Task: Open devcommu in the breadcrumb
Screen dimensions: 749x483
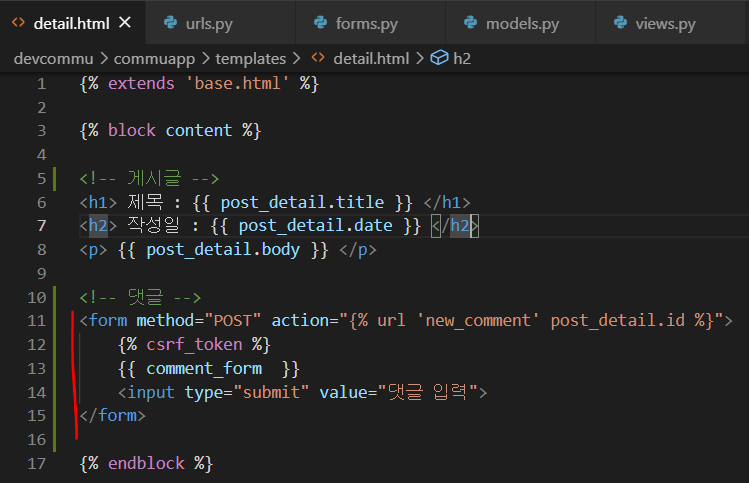Action: pyautogui.click(x=54, y=58)
